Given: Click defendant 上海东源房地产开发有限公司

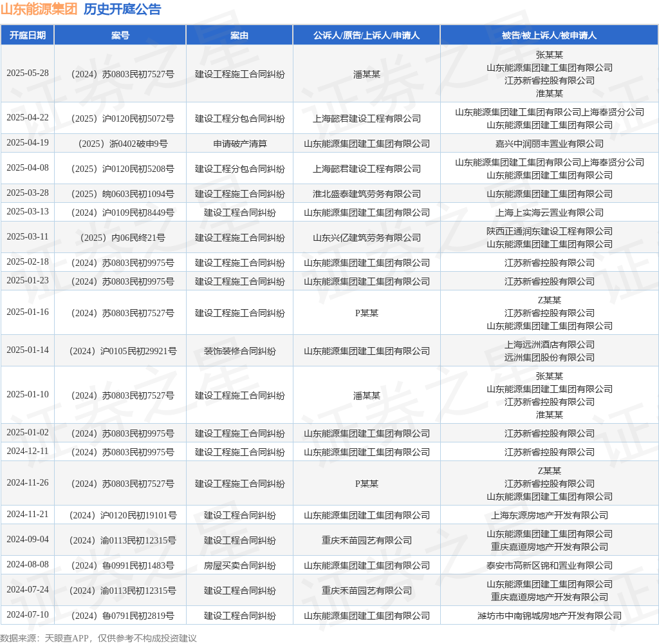Looking at the screenshot, I should tap(550, 516).
